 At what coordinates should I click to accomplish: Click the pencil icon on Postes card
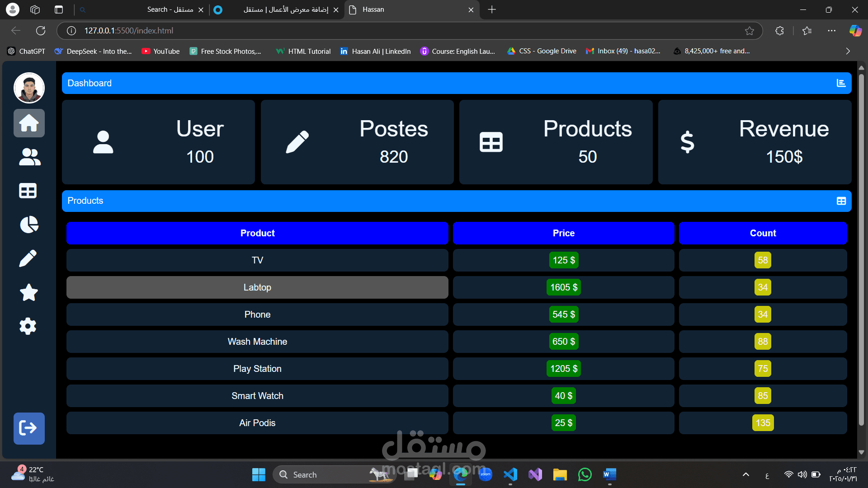click(x=297, y=142)
